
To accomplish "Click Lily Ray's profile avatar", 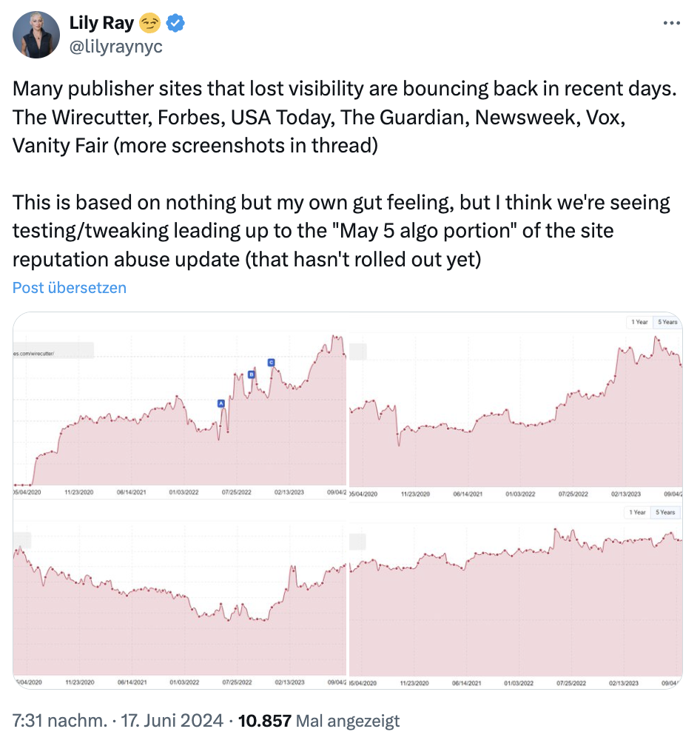I will point(36,36).
